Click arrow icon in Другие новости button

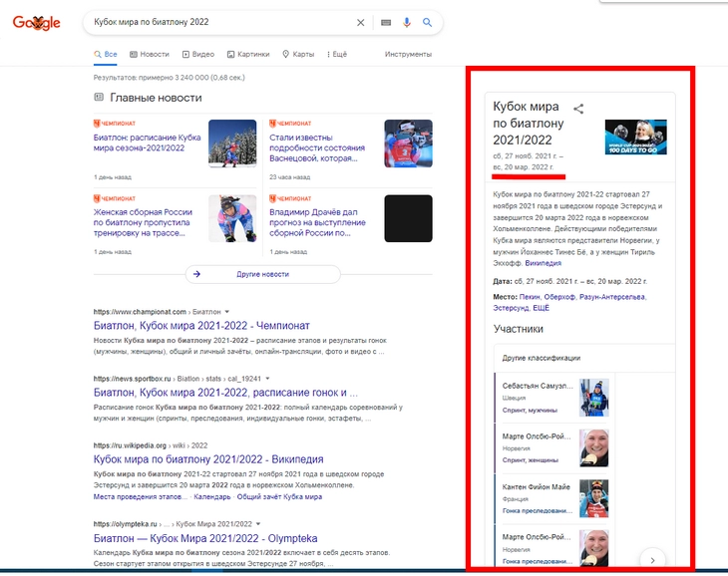pos(196,274)
